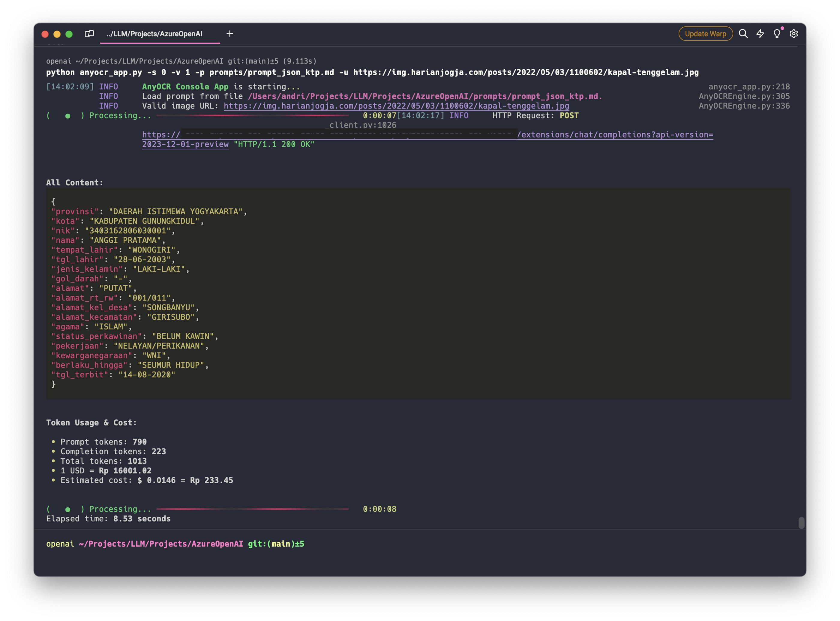
Task: Click the vertical scrollbar thumb at right
Action: tap(801, 523)
